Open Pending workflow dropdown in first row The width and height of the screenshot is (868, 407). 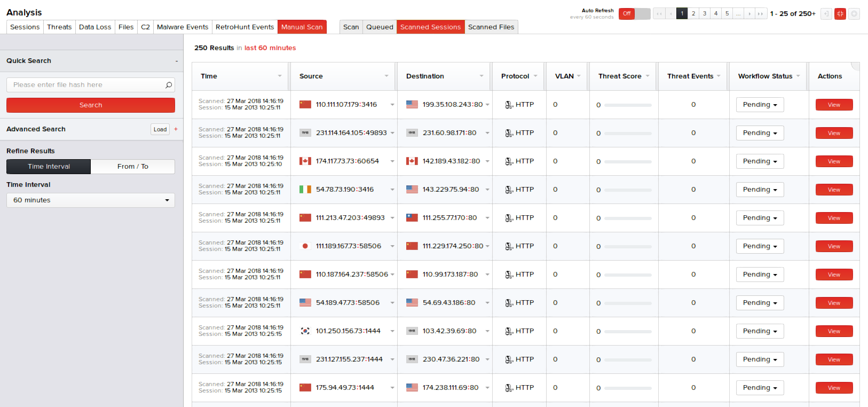[x=759, y=105]
